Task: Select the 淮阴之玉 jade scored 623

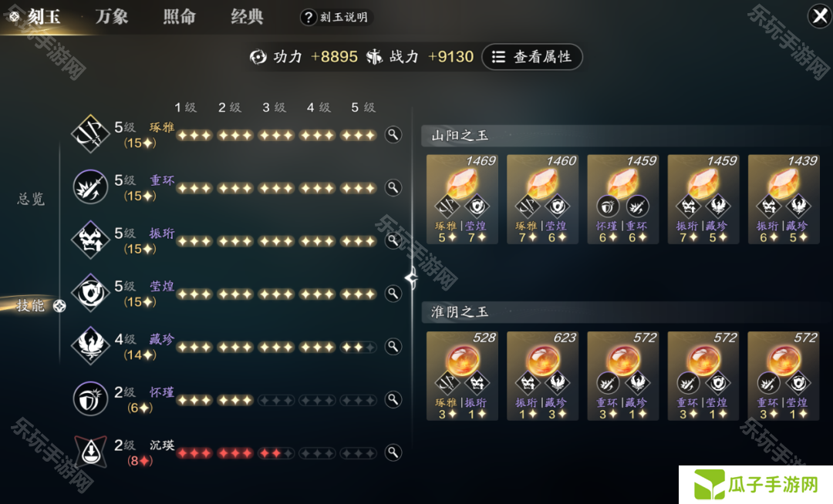Action: [542, 375]
